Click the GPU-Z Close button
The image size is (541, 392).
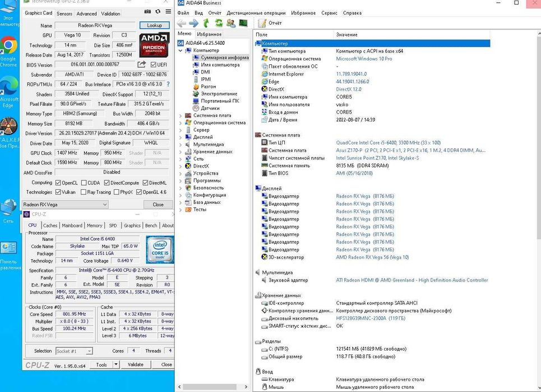pyautogui.click(x=158, y=204)
